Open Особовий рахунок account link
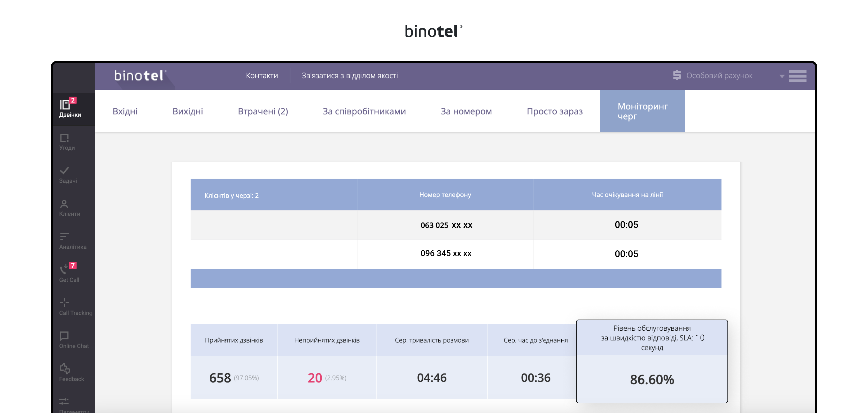The image size is (868, 413). (719, 75)
